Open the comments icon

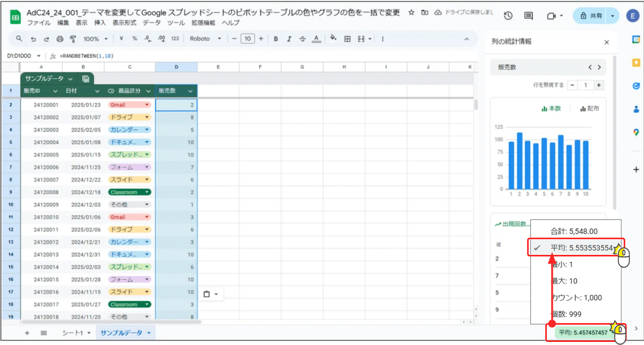click(x=529, y=16)
